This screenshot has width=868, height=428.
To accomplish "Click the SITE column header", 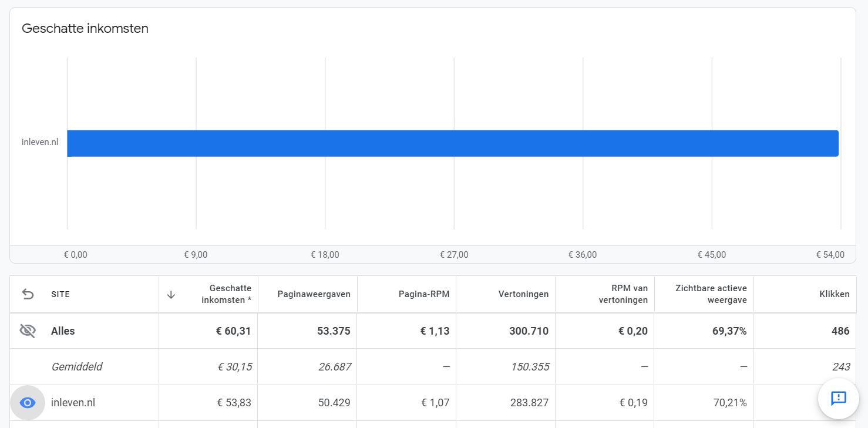I will point(60,295).
